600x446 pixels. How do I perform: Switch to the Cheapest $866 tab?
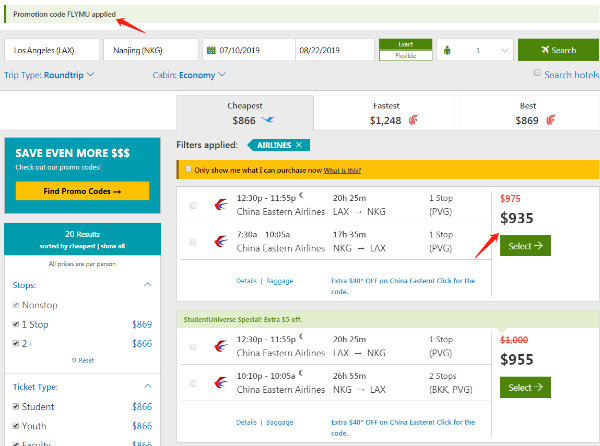tap(245, 114)
